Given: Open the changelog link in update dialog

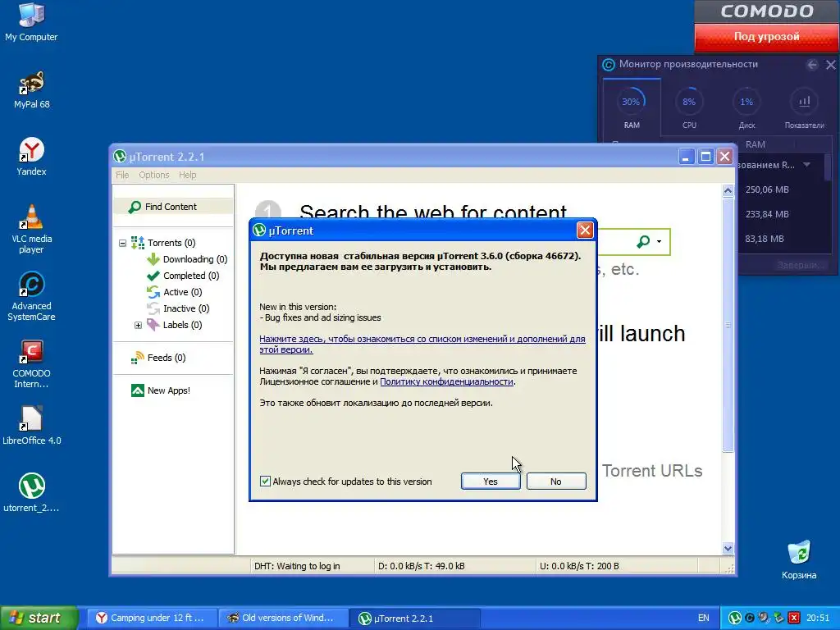Looking at the screenshot, I should (x=422, y=344).
